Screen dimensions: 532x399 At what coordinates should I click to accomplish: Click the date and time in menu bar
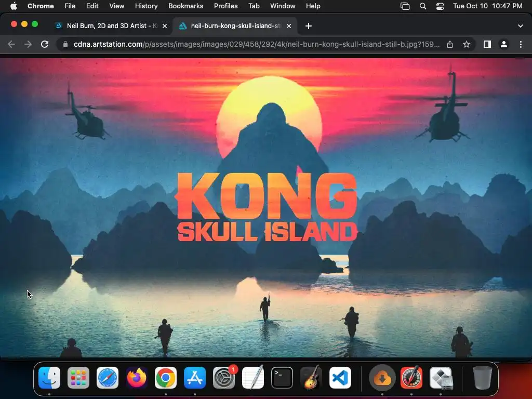[x=487, y=6]
